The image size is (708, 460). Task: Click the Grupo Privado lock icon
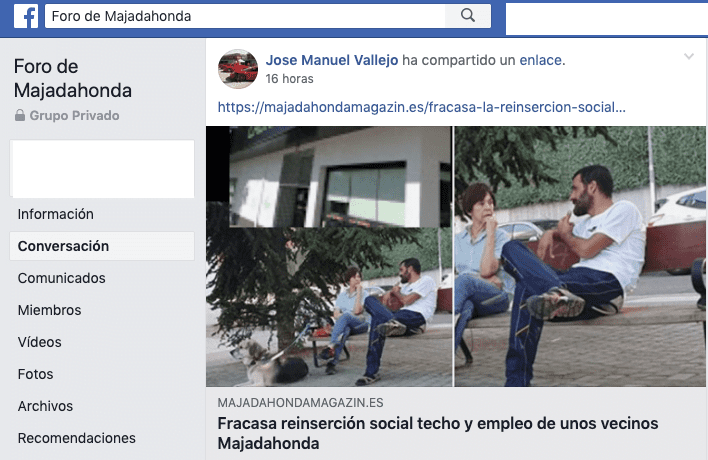pos(19,115)
